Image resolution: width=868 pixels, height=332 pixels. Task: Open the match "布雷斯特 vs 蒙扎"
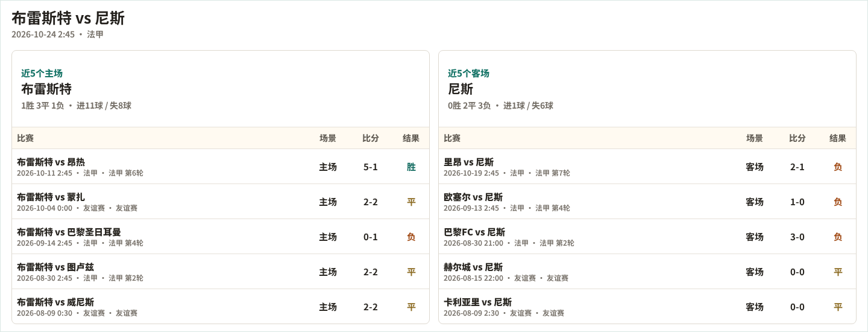[x=51, y=197]
